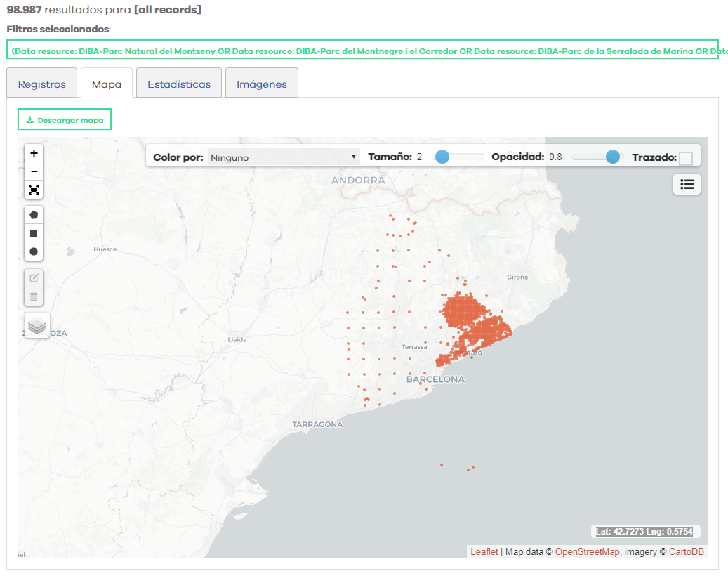The height and width of the screenshot is (576, 728).
Task: Toggle fullscreen map view
Action: (34, 190)
